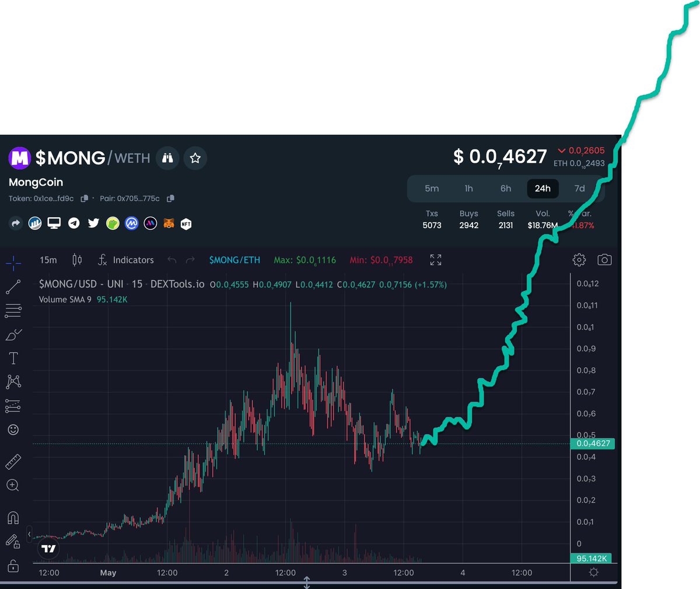
Task: Open the trend line drawing tool
Action: tap(13, 287)
